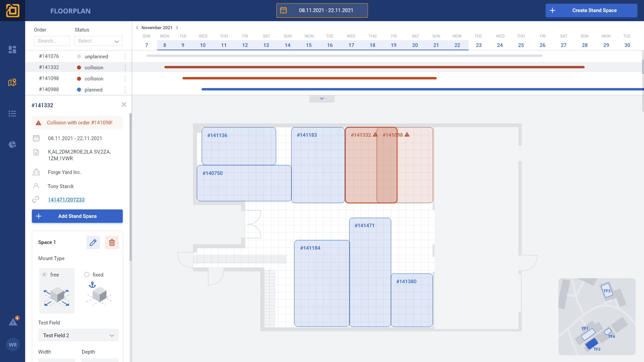Open the dashboard grid icon in sidebar

[12, 50]
